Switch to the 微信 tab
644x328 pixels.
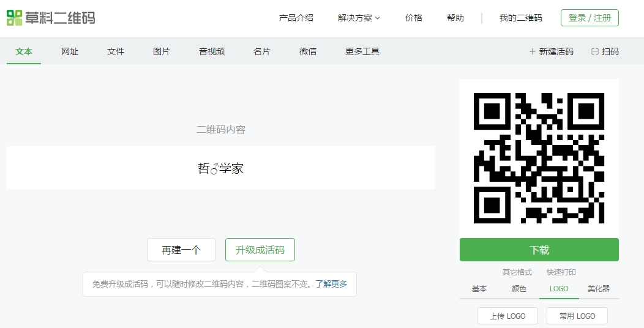tap(308, 51)
